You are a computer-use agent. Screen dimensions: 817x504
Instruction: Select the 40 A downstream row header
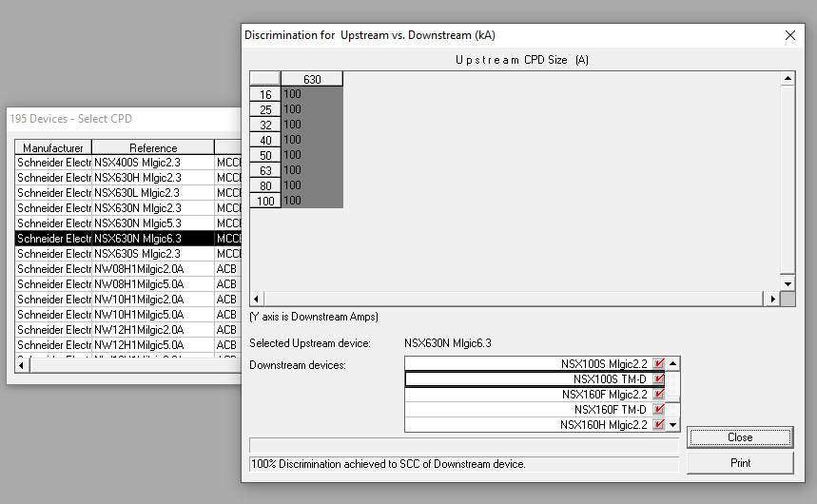(x=265, y=140)
